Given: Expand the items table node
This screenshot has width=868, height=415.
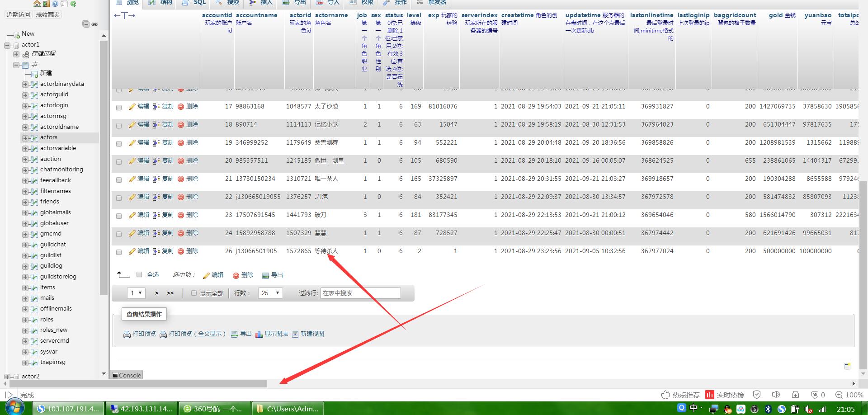Looking at the screenshot, I should [25, 288].
